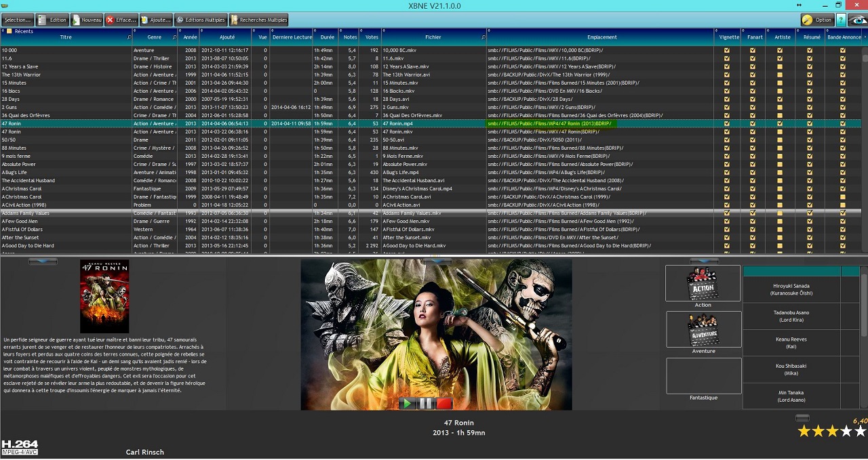Click the Edition toolbar button
The image size is (868, 460).
53,20
